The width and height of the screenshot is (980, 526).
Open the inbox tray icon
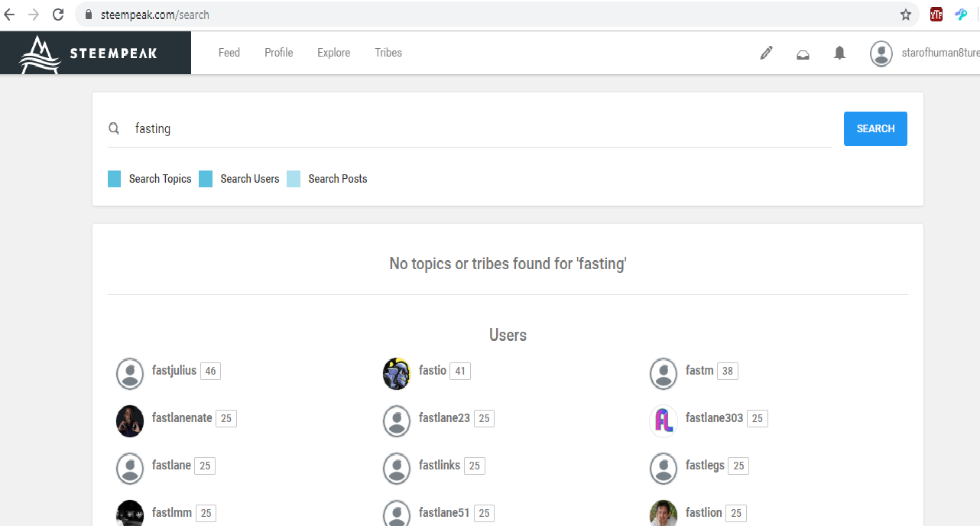pyautogui.click(x=803, y=54)
